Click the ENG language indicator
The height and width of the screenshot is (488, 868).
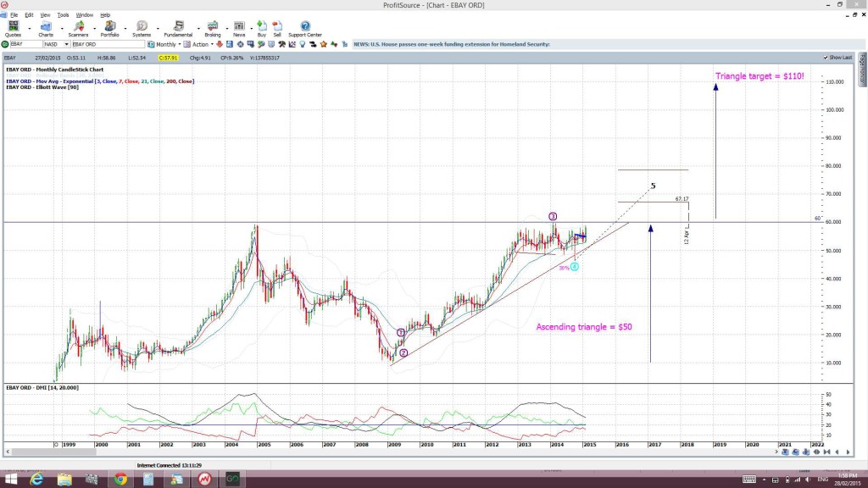(x=822, y=480)
